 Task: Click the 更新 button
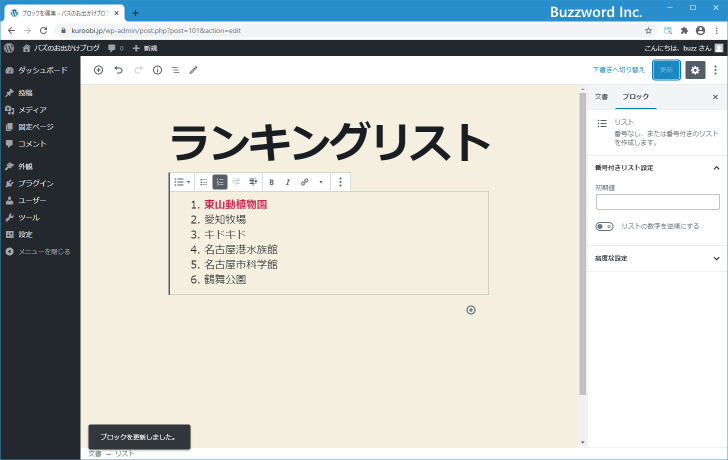666,70
